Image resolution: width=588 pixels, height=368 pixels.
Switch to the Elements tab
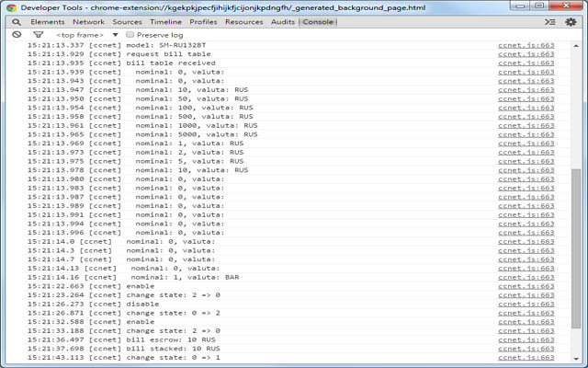click(x=48, y=22)
